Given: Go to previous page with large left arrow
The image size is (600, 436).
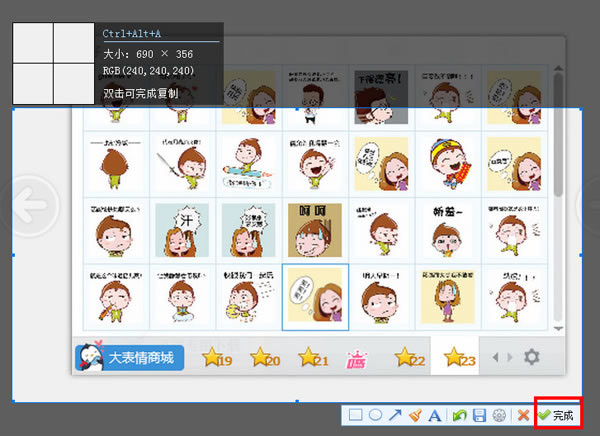Looking at the screenshot, I should 30,206.
